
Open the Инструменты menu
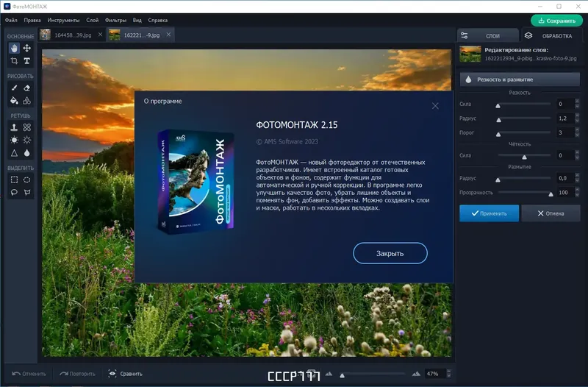pos(63,21)
